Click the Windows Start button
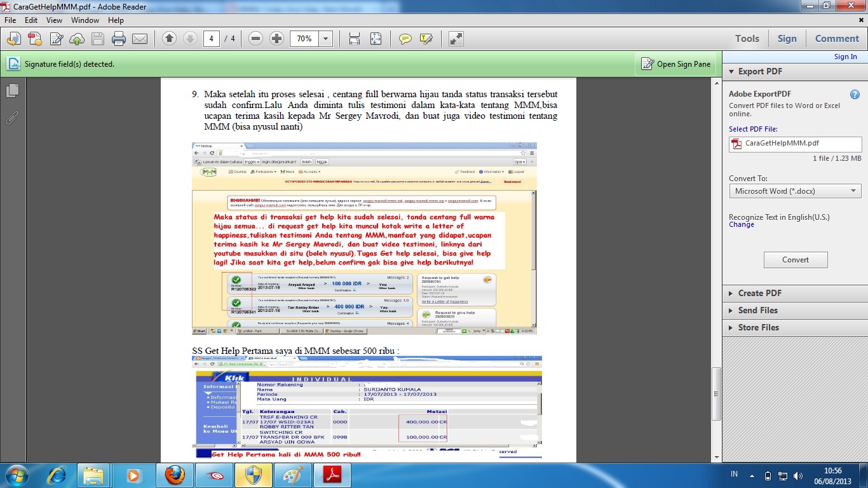 click(16, 475)
